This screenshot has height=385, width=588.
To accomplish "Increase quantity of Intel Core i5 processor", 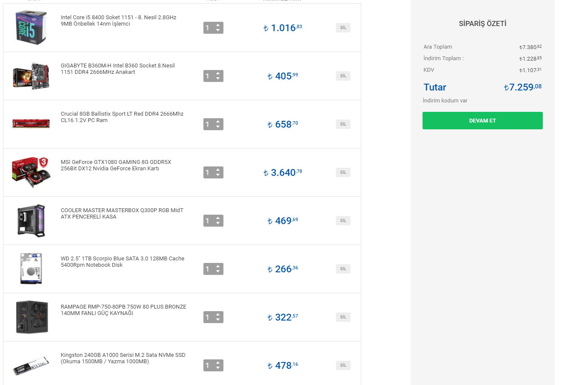I will pyautogui.click(x=218, y=25).
